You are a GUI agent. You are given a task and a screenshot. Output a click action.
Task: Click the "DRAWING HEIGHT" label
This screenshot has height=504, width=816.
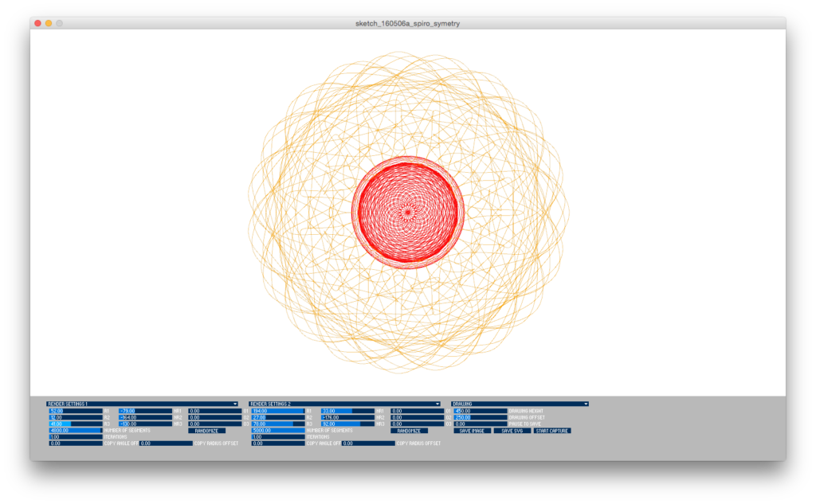[x=526, y=411]
